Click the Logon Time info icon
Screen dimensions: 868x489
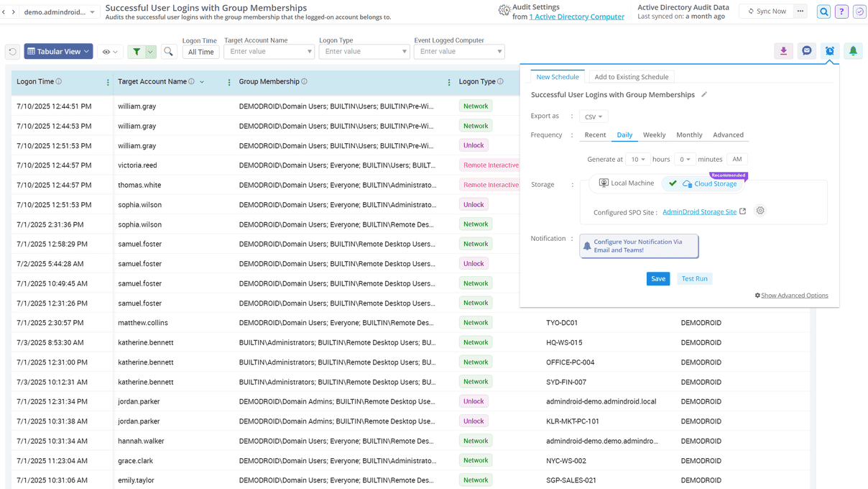[x=59, y=82]
